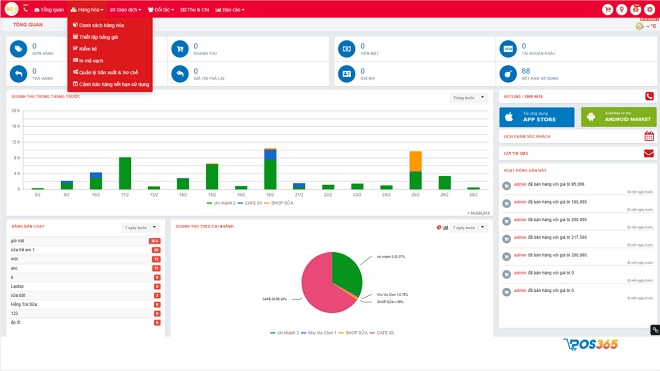Click the gift box icon in header
Screen dimensions: 660x371
[636, 9]
